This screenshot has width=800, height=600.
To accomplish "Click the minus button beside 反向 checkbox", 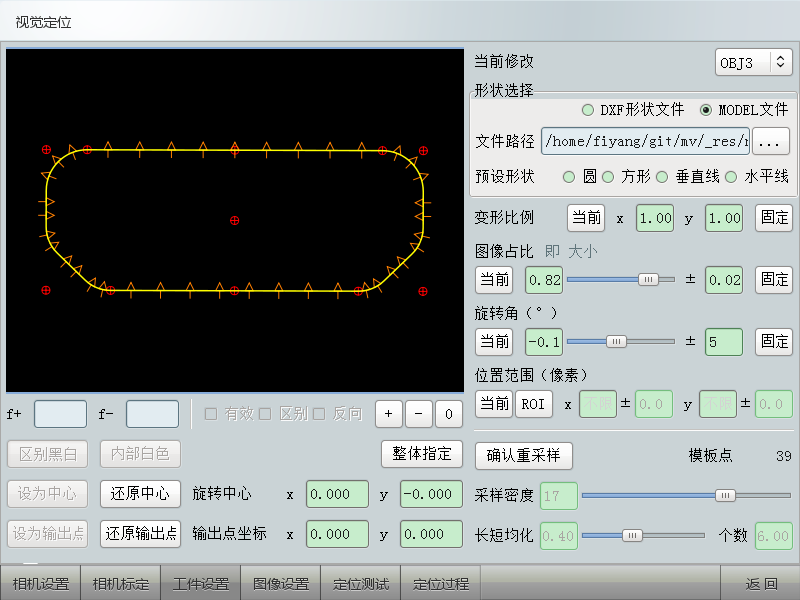I will (419, 414).
